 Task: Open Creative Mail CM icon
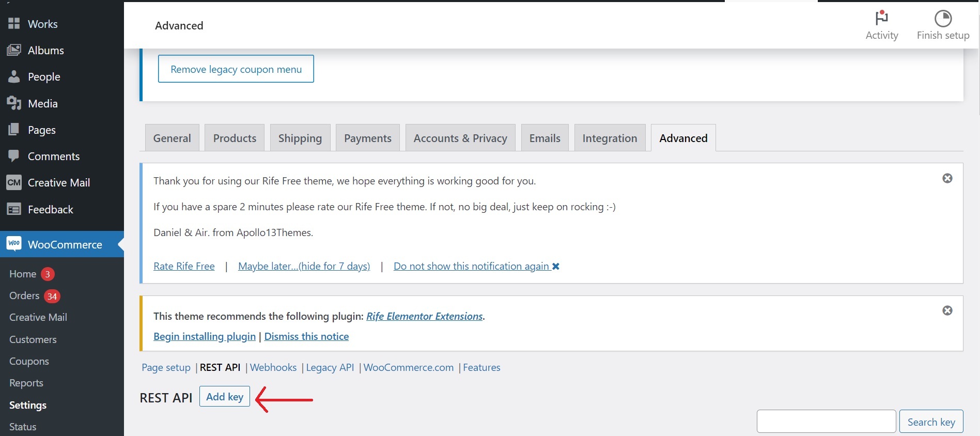(14, 182)
